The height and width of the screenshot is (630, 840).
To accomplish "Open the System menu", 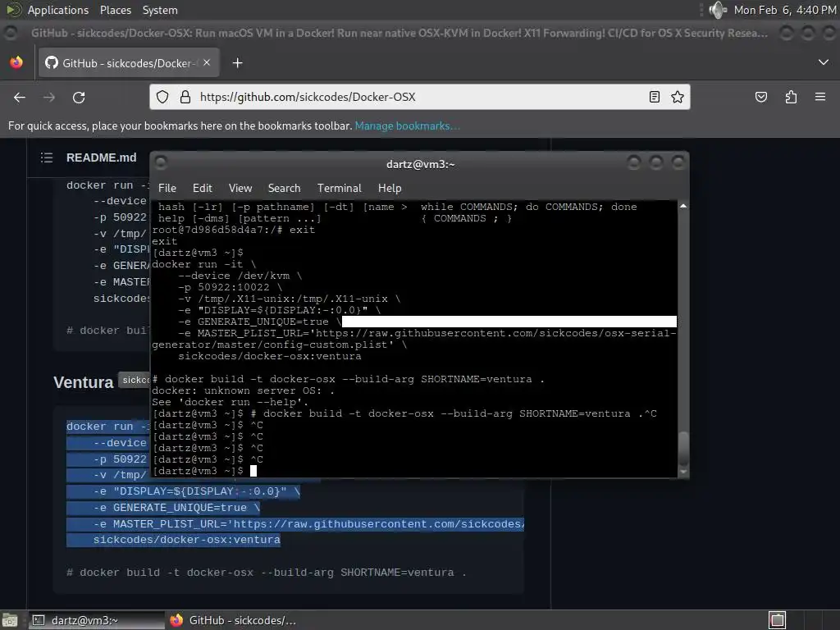I will [160, 10].
